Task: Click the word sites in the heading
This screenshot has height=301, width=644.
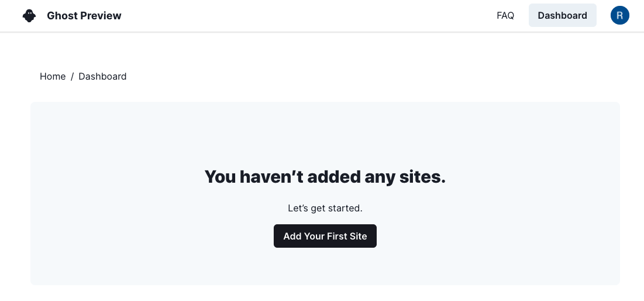Action: coord(422,177)
